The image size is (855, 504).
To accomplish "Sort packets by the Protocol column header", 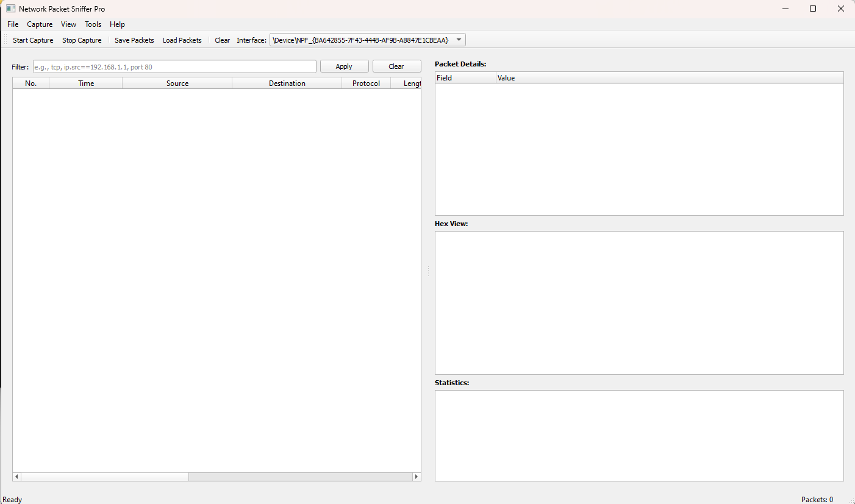I will tap(366, 83).
